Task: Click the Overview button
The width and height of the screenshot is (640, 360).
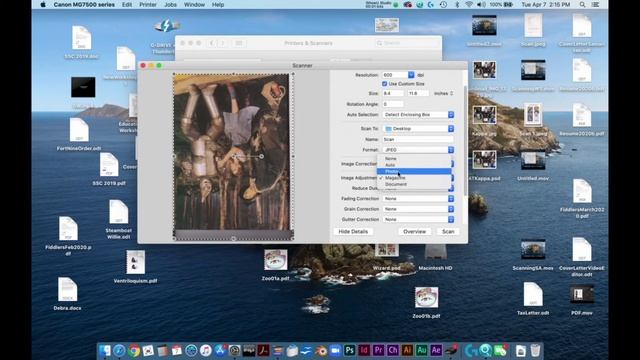Action: (414, 231)
